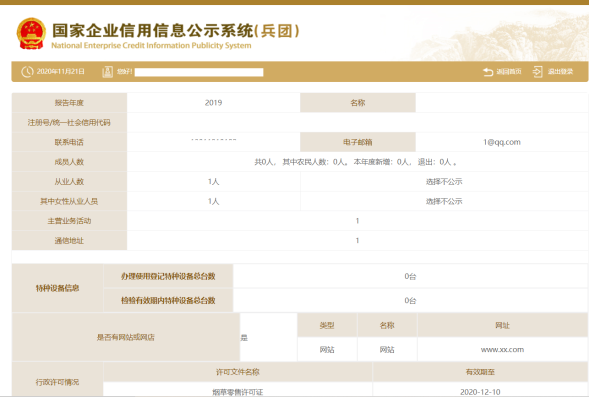The width and height of the screenshot is (589, 398).
Task: Click the national emblem logo
Action: coord(31,34)
